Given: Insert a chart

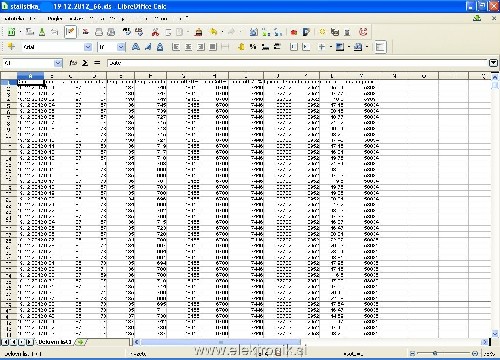Looking at the screenshot, I should pyautogui.click(x=294, y=32).
